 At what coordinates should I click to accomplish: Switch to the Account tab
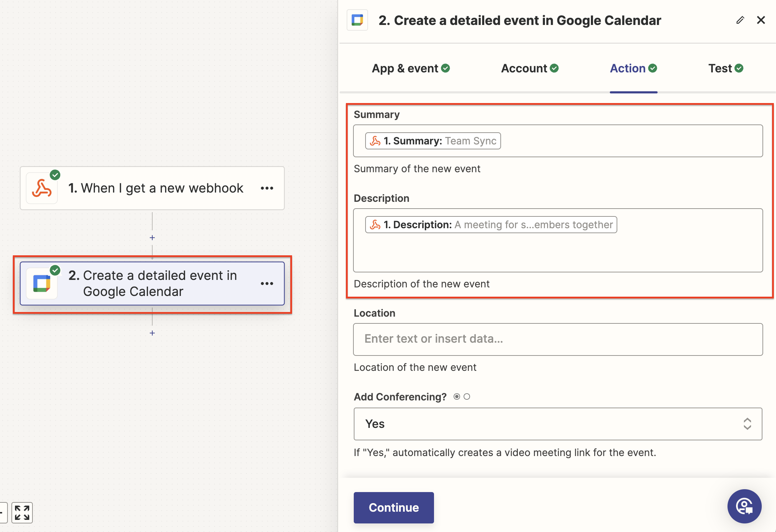tap(530, 68)
